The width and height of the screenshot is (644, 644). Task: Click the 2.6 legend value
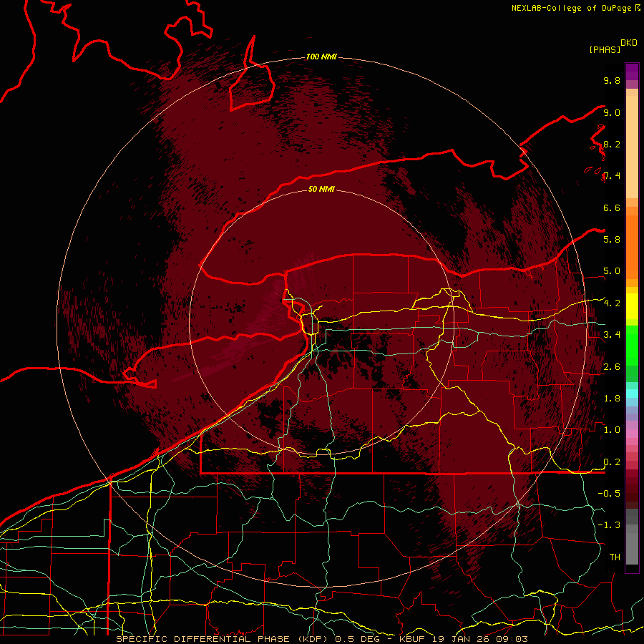click(612, 367)
